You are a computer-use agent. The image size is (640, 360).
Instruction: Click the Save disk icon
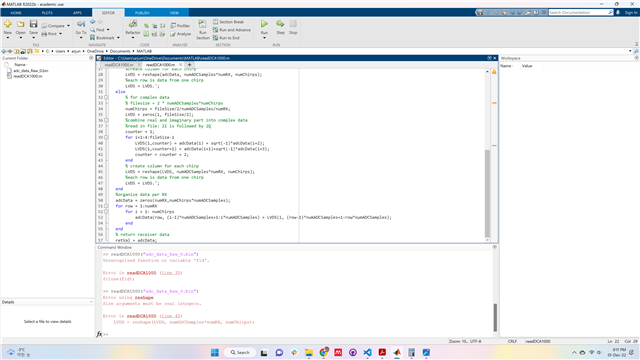click(33, 24)
